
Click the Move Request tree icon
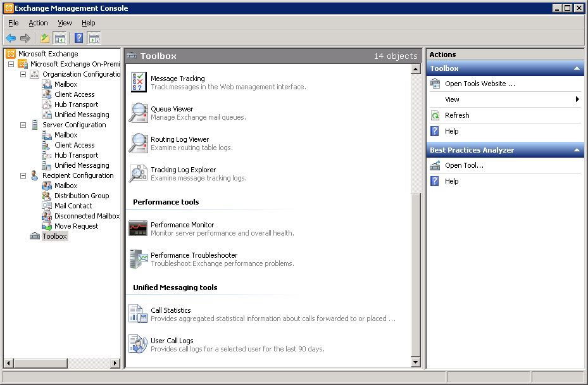pyautogui.click(x=47, y=226)
